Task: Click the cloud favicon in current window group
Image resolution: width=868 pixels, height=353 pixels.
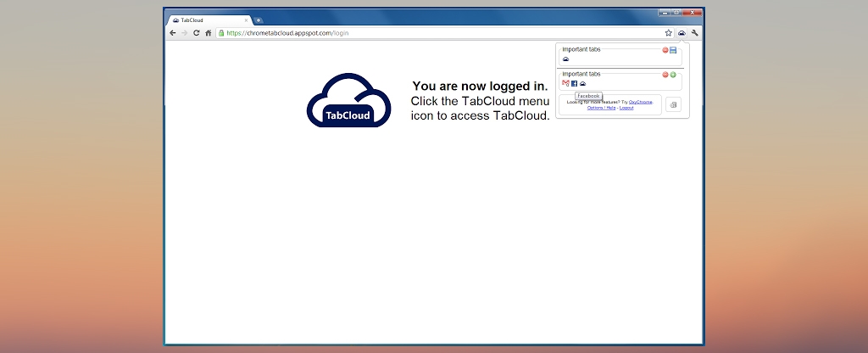Action: click(565, 59)
